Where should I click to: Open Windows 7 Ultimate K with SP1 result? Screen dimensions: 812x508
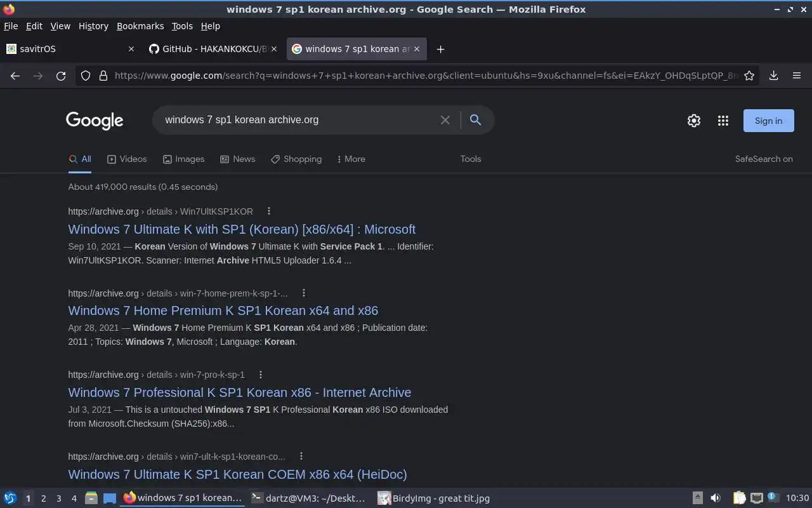[x=242, y=229]
